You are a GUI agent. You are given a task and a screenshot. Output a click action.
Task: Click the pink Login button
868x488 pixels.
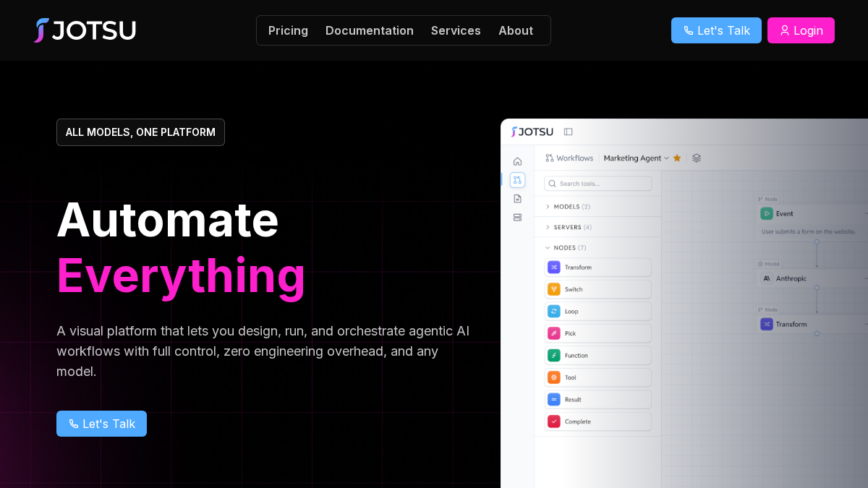click(x=801, y=30)
